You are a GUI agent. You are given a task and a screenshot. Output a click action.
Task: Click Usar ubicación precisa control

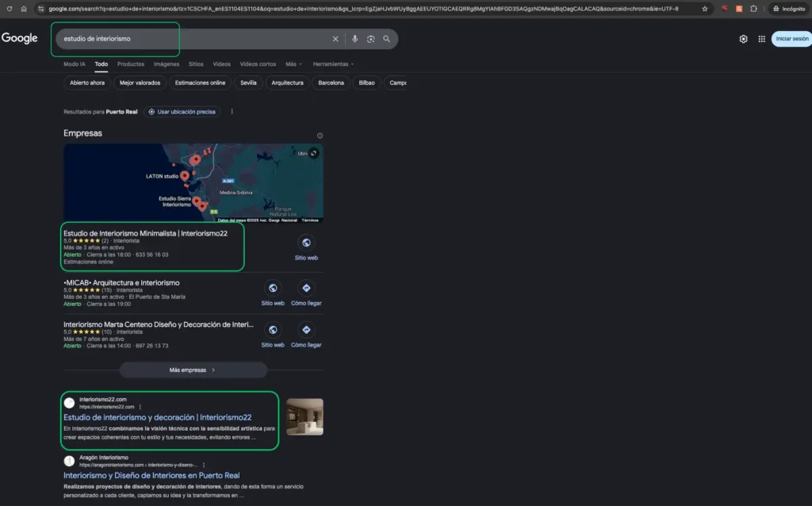click(x=182, y=111)
